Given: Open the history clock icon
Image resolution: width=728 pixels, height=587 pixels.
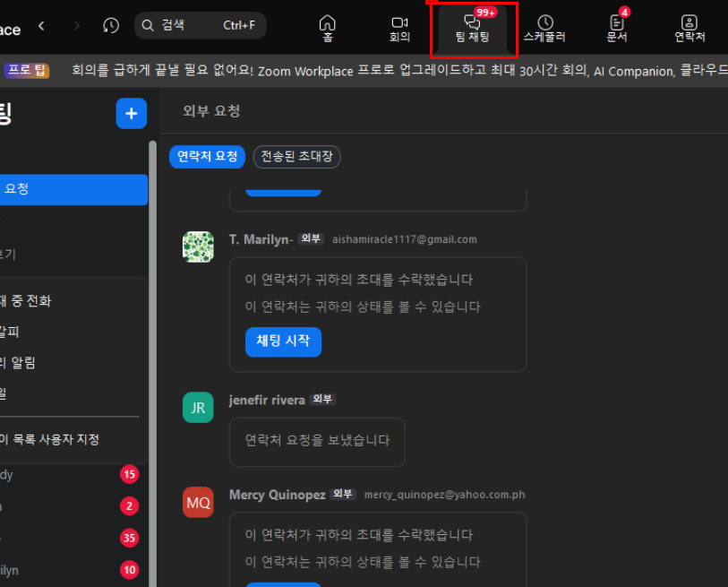Looking at the screenshot, I should pos(111,26).
